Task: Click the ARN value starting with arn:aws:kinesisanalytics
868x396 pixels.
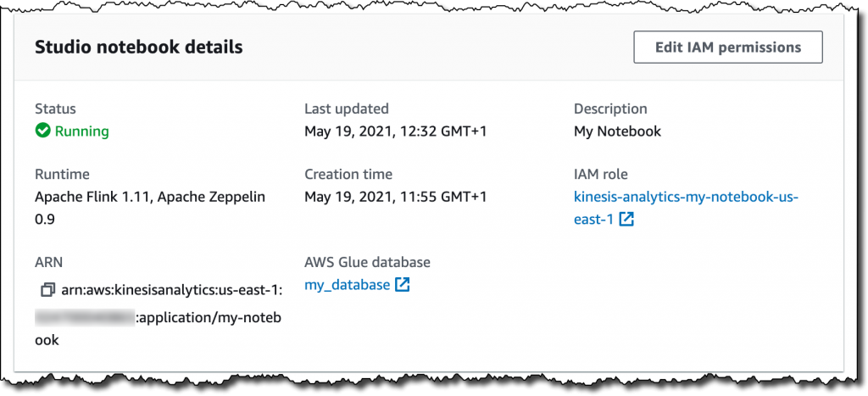Action: pos(171,290)
